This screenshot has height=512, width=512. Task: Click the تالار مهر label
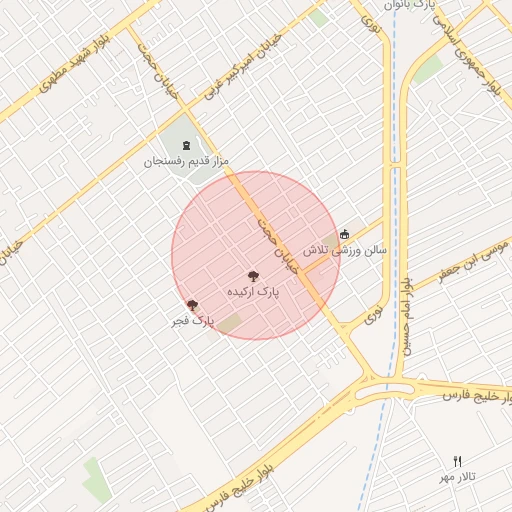457,477
